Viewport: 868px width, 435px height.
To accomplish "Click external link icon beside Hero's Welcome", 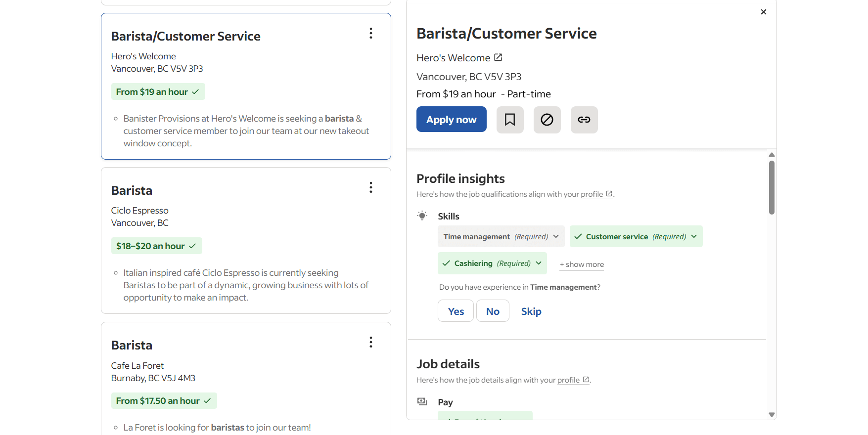I will 498,58.
